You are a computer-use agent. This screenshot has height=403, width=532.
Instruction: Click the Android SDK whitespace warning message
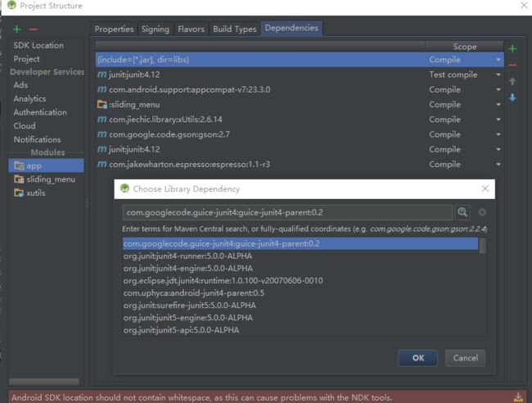(x=202, y=397)
